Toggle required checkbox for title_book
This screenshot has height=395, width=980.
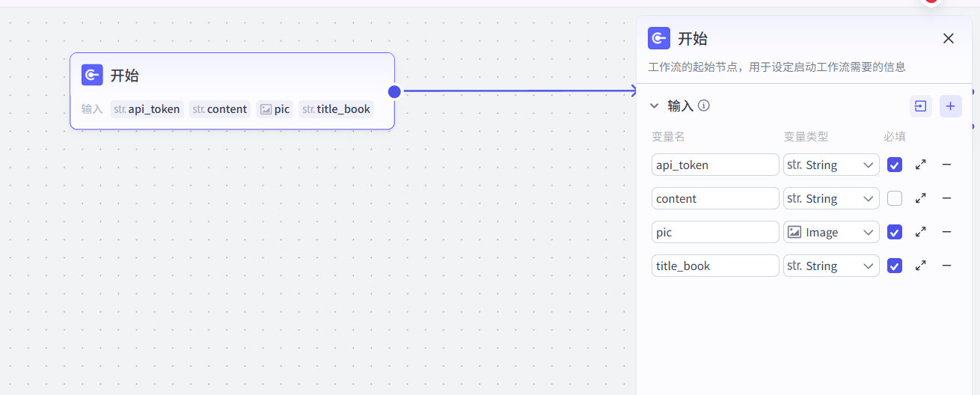pyautogui.click(x=894, y=266)
